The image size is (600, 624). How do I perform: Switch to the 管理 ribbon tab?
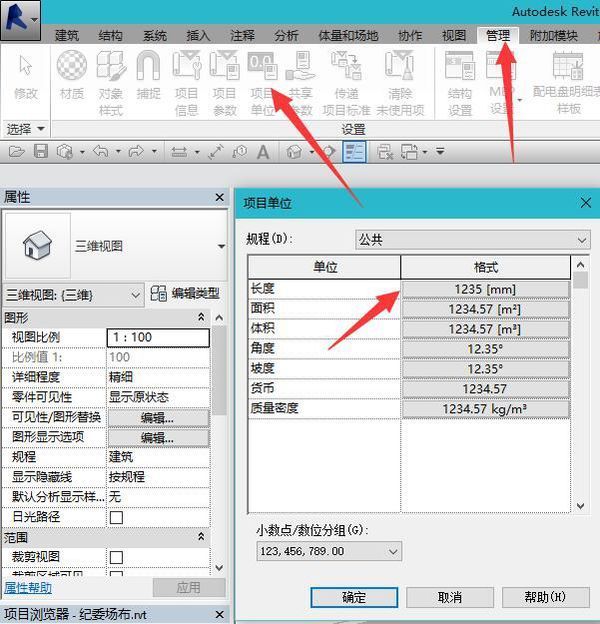click(497, 35)
